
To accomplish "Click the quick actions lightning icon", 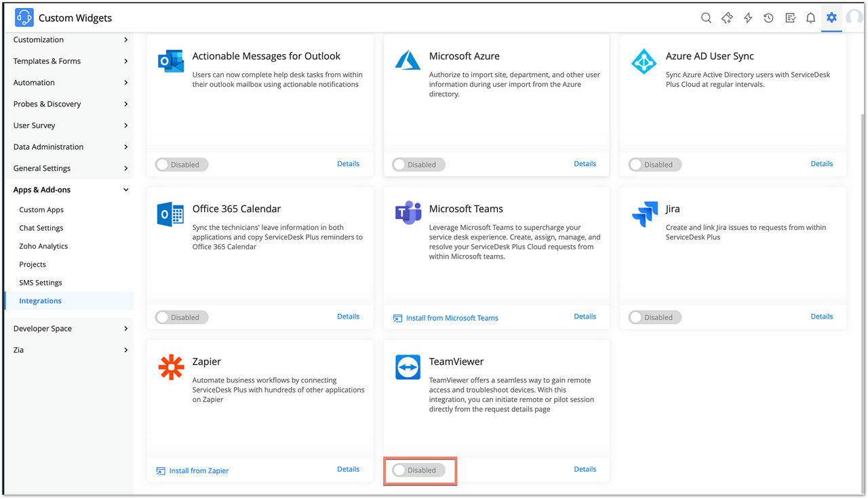I will pos(747,18).
